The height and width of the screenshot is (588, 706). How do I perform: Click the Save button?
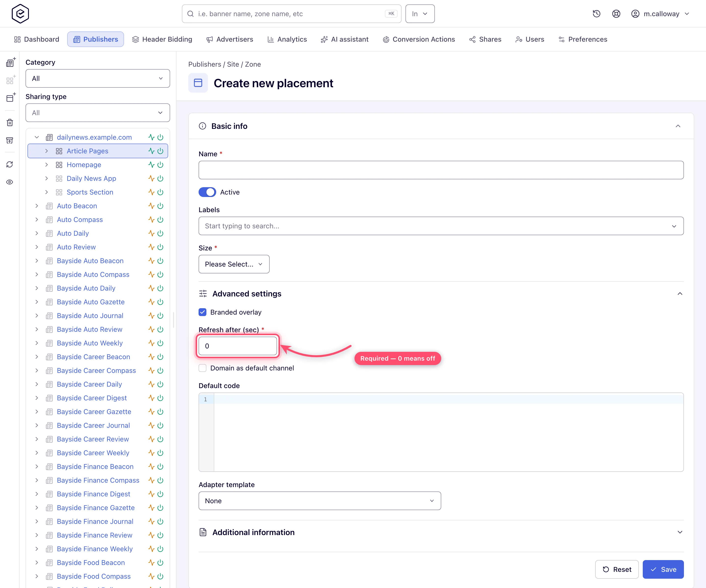coord(663,569)
